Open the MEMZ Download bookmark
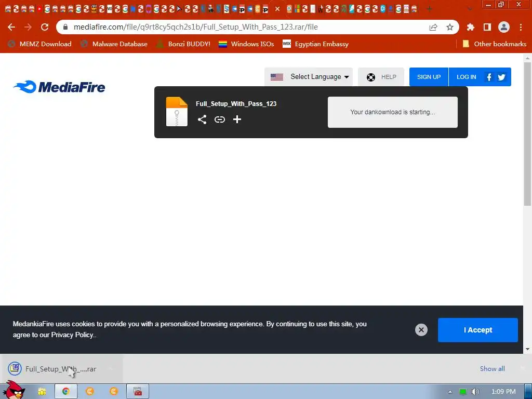 tap(39, 44)
